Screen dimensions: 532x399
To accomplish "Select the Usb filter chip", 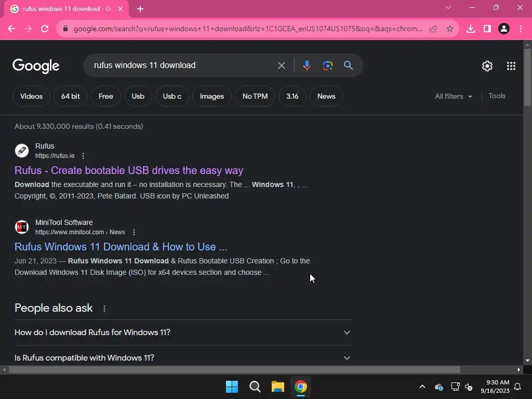I will point(138,96).
